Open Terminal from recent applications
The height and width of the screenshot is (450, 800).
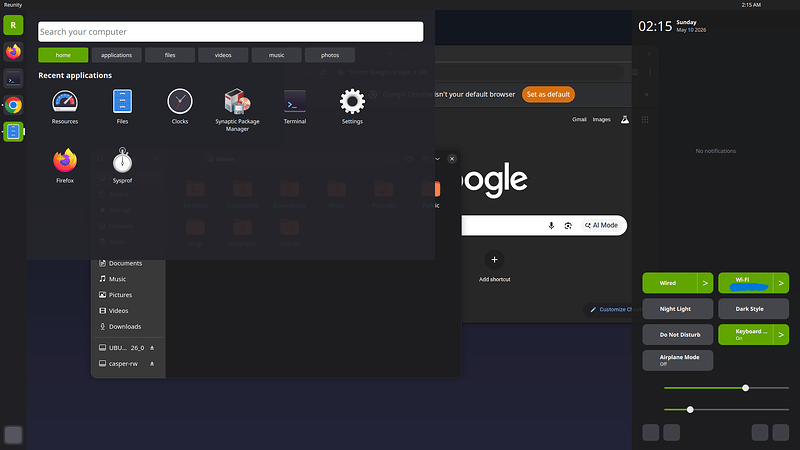click(x=295, y=107)
